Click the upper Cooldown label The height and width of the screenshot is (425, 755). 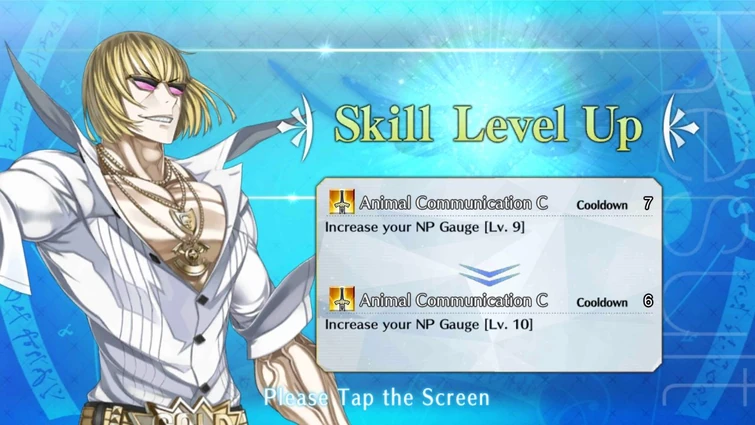[602, 205]
